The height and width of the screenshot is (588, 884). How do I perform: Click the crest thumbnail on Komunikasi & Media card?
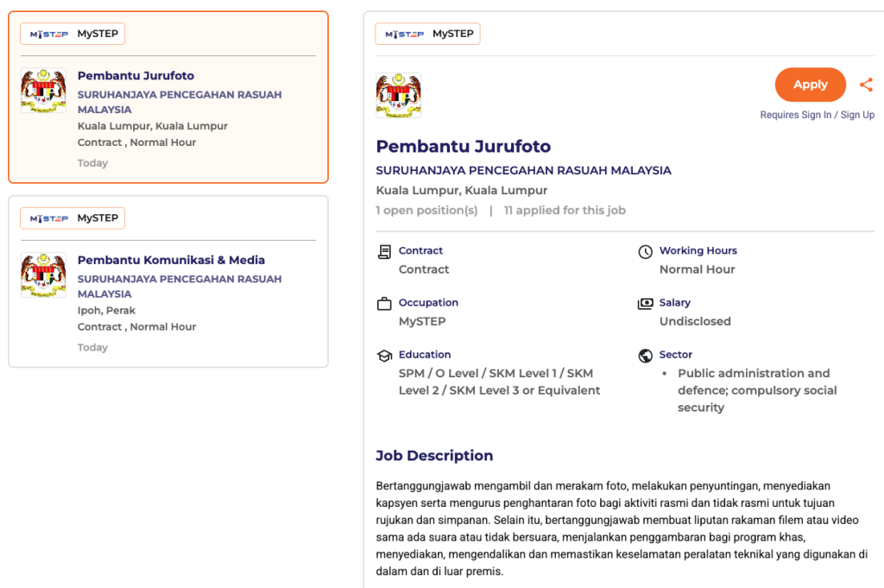pos(43,275)
